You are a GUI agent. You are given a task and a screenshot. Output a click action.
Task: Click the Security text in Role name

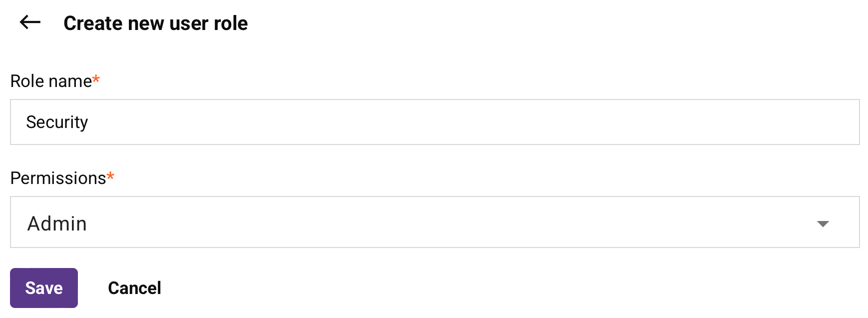coord(57,122)
